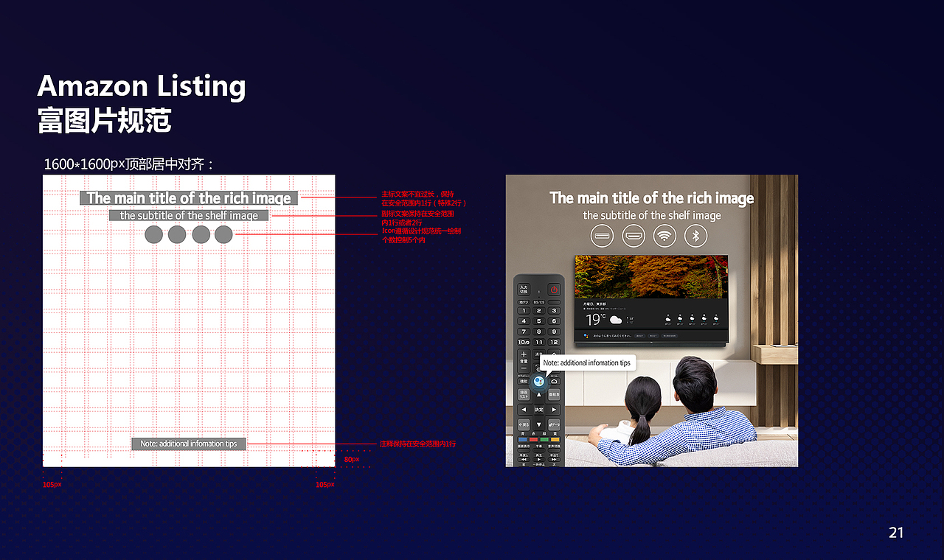This screenshot has width=944, height=560.
Task: Tap the 戻る back button on the remote
Action: pyautogui.click(x=524, y=424)
